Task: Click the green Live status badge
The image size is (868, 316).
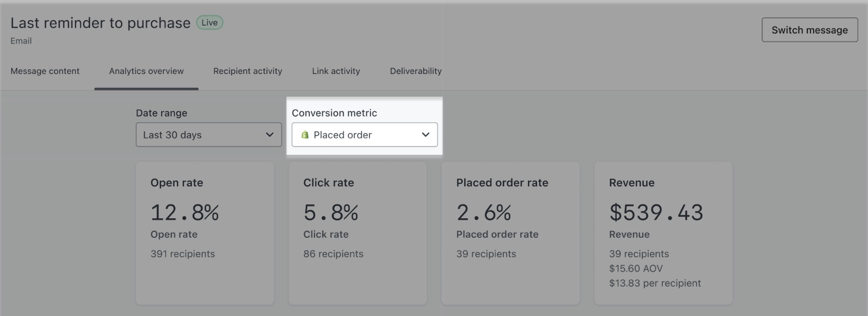Action: (x=209, y=23)
